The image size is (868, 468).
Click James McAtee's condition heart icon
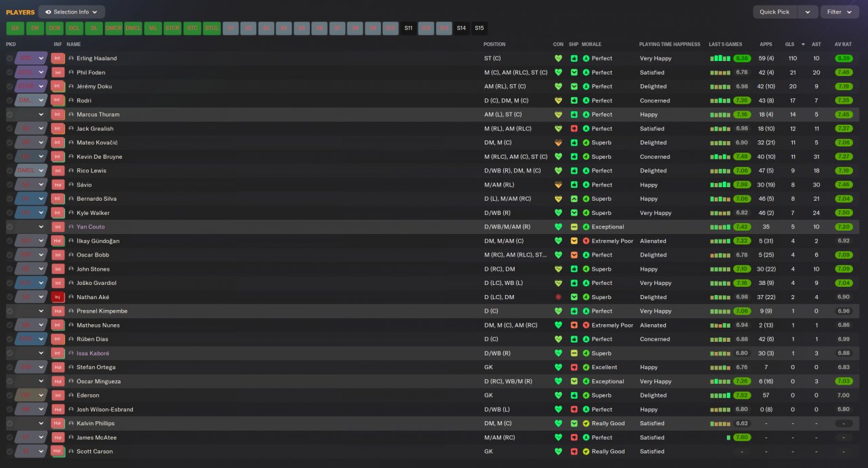pyautogui.click(x=559, y=437)
